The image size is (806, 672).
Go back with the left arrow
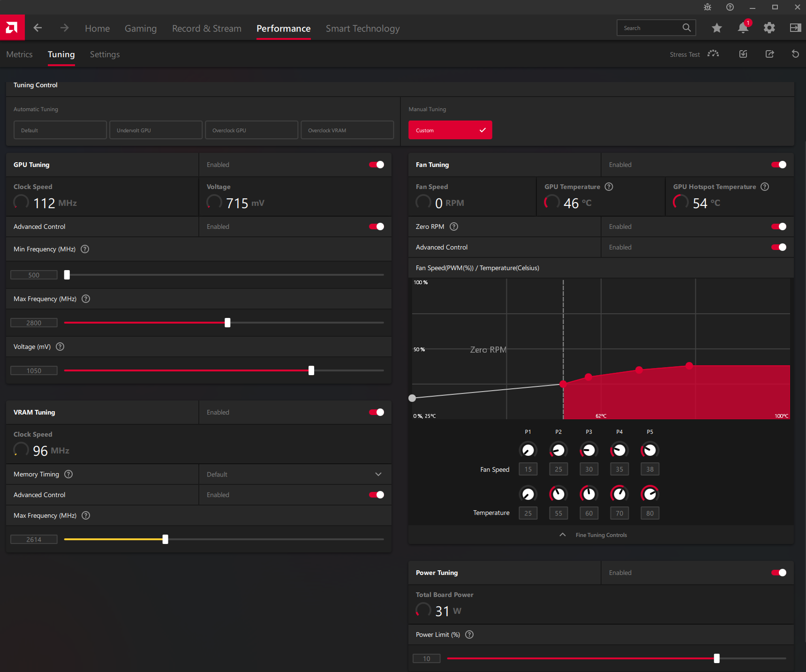(38, 28)
